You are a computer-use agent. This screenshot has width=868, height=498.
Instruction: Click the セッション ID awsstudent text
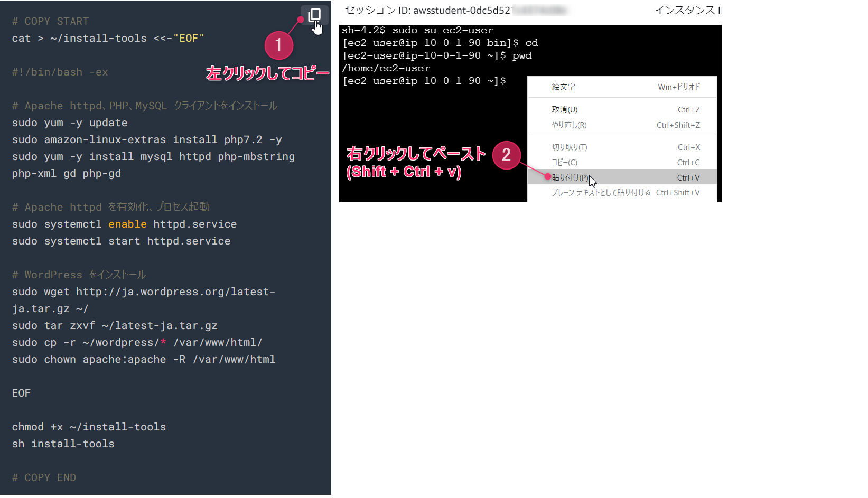(428, 11)
